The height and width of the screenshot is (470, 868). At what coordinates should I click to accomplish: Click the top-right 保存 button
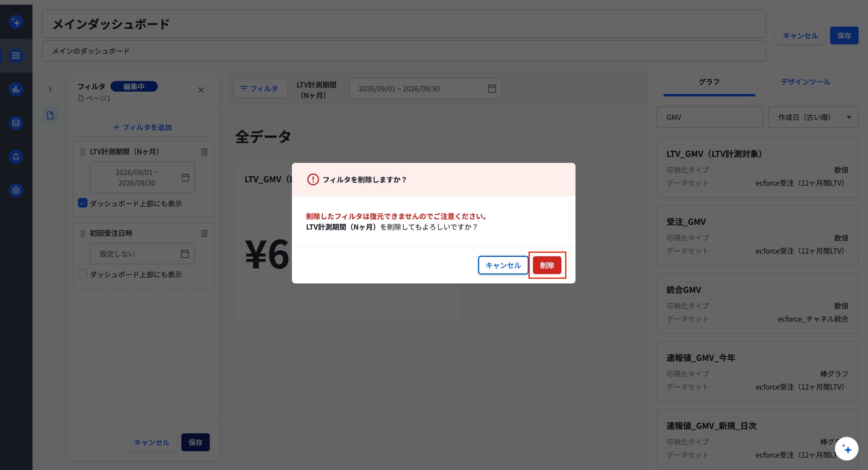click(844, 36)
